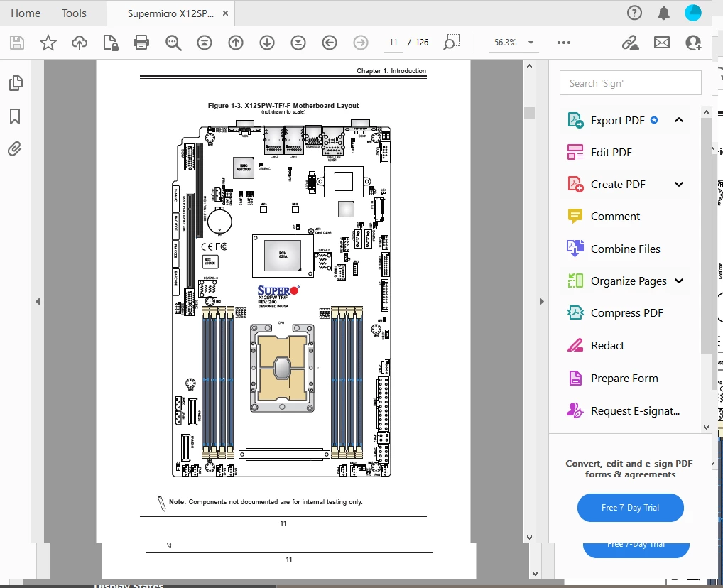This screenshot has width=723, height=588.
Task: Open more tools ellipsis menu
Action: click(x=563, y=43)
